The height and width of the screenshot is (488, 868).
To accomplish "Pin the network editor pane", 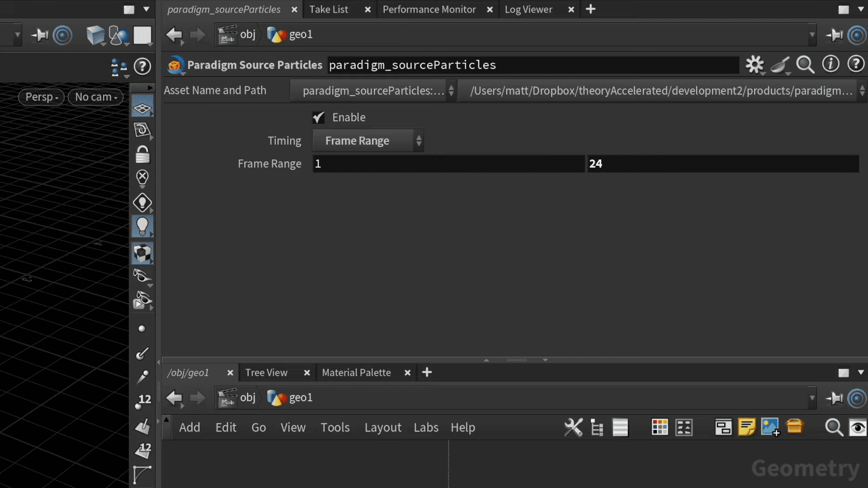I will [835, 398].
